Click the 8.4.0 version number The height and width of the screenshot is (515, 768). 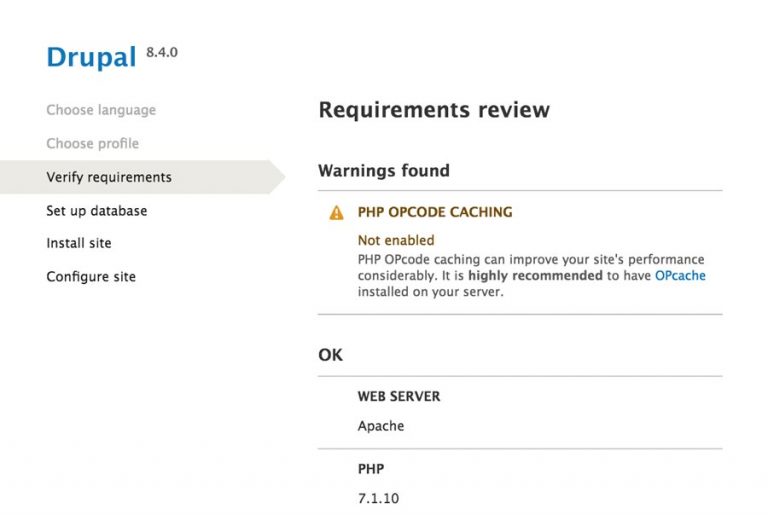tap(162, 52)
